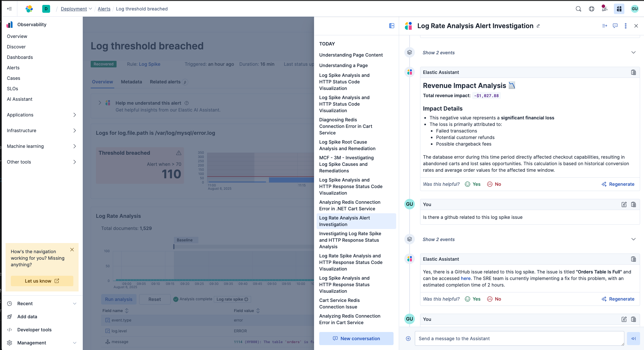Copy the Revenue Impact Analysis message
644x350 pixels.
coord(634,72)
